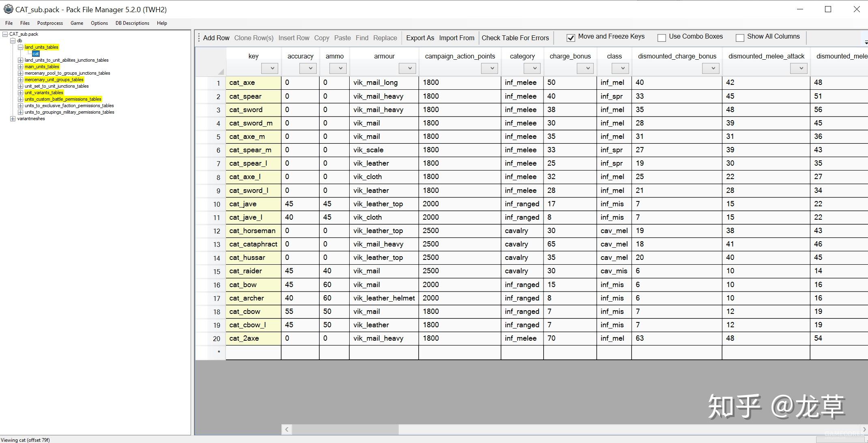Screen dimensions: 868x443
Task: Open the Postprocess menu
Action: click(x=50, y=23)
